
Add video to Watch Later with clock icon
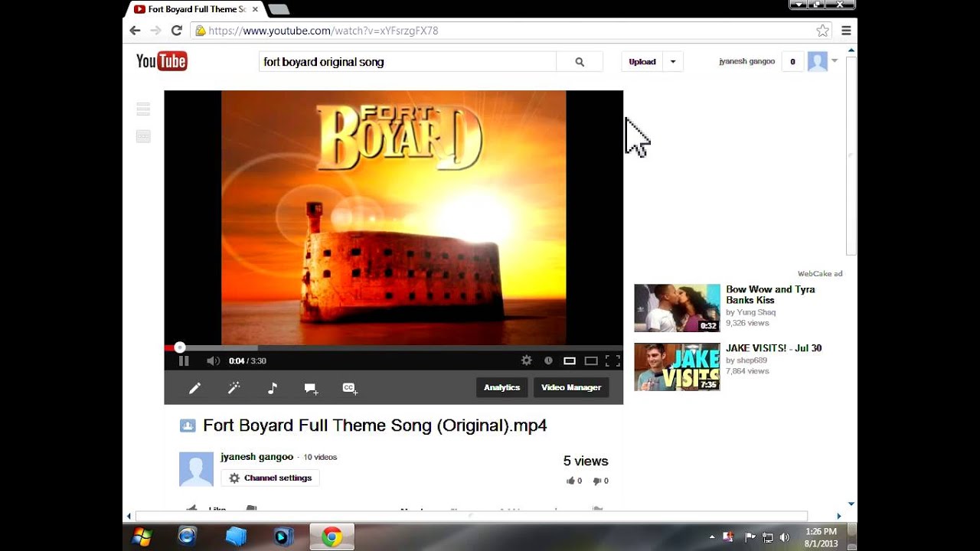548,361
